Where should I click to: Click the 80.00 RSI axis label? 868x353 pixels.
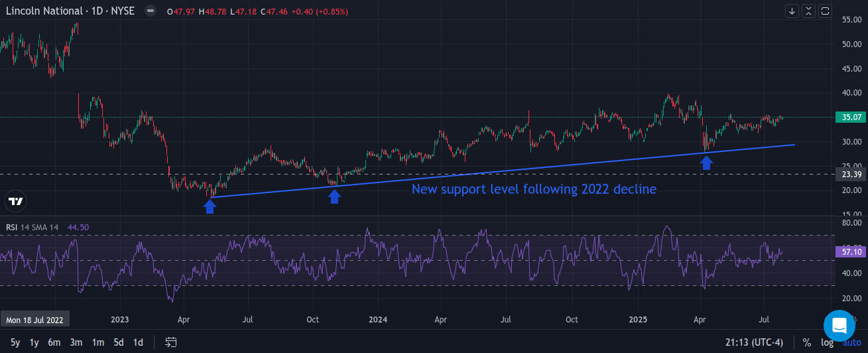tap(852, 223)
